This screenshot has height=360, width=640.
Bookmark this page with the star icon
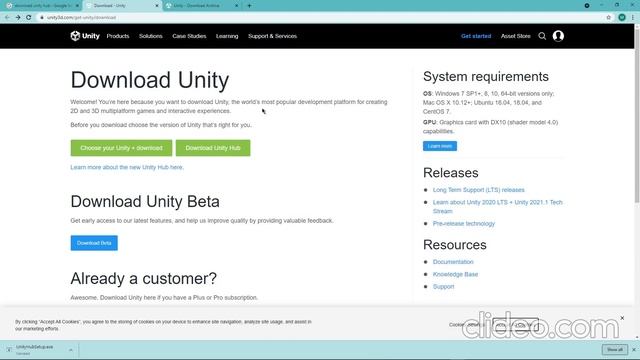pyautogui.click(x=609, y=18)
